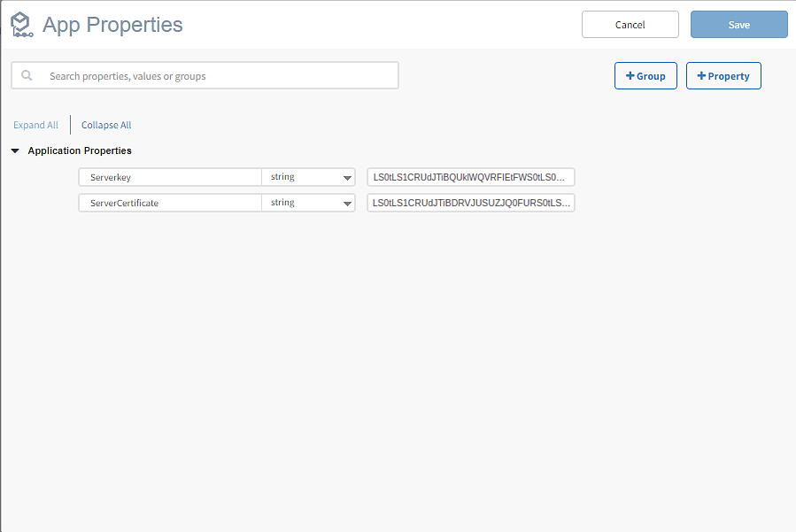Screen dimensions: 796x532
Task: Click the Serverkey value field
Action: click(x=471, y=177)
